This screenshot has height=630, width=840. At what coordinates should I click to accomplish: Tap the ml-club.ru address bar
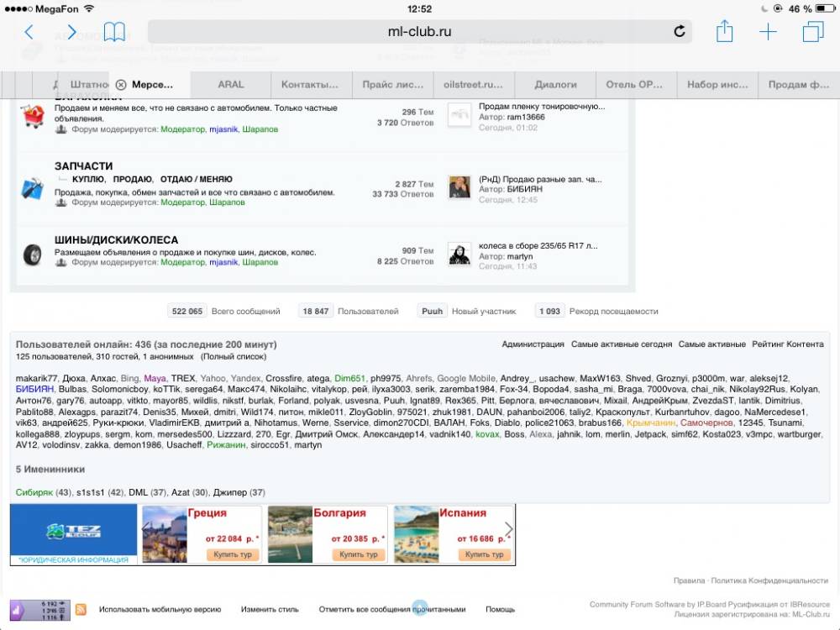pos(419,32)
